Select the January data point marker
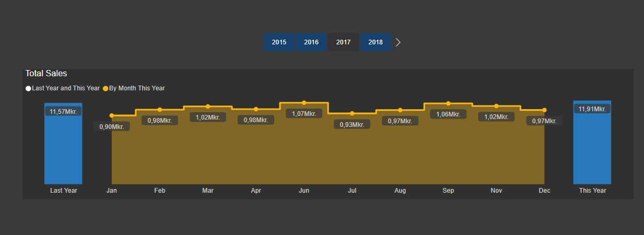Screen dimensions: 644x235 pyautogui.click(x=112, y=115)
